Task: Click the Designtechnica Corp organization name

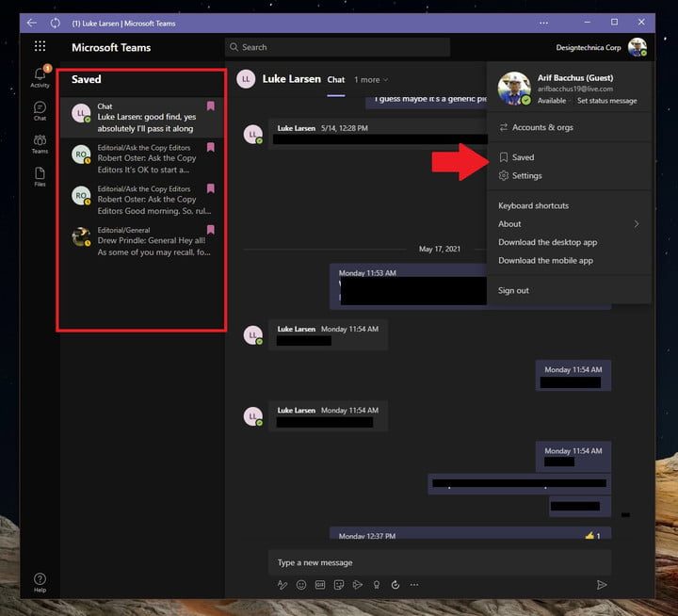Action: click(x=588, y=48)
